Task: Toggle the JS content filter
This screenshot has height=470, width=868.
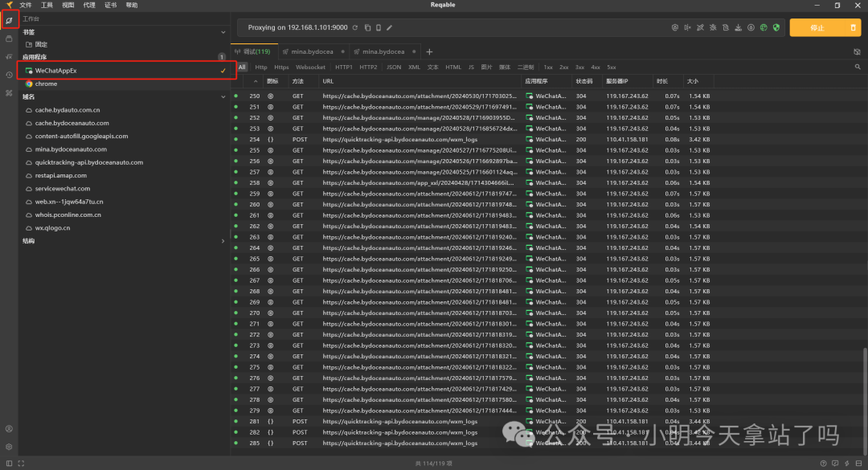Action: pyautogui.click(x=471, y=67)
